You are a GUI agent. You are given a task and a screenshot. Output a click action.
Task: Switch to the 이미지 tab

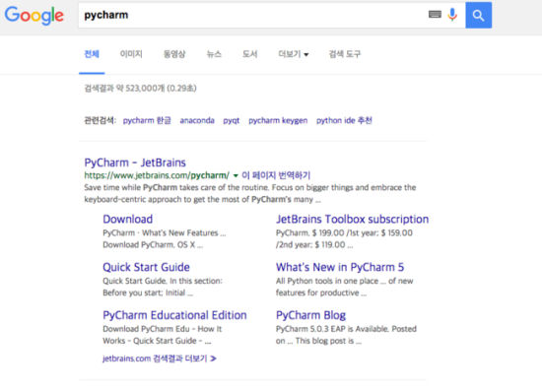point(131,54)
